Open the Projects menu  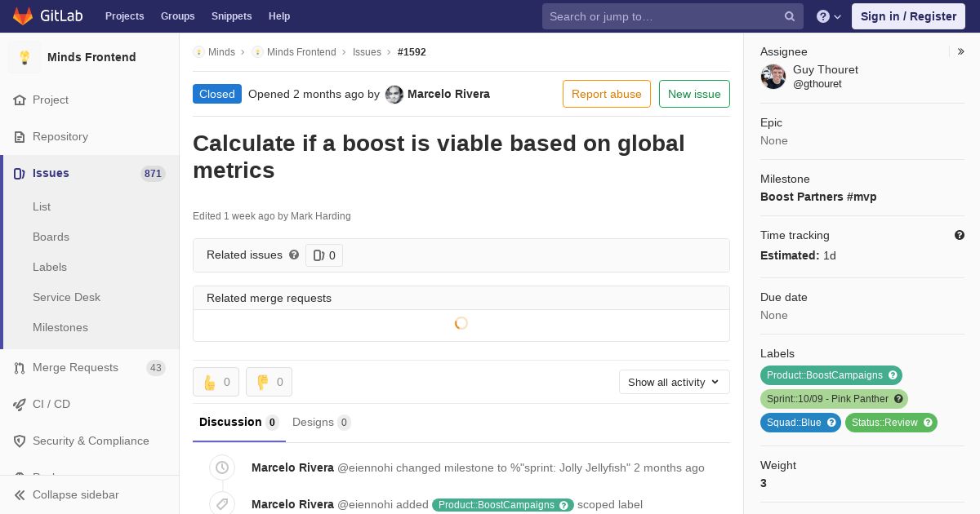tap(125, 16)
